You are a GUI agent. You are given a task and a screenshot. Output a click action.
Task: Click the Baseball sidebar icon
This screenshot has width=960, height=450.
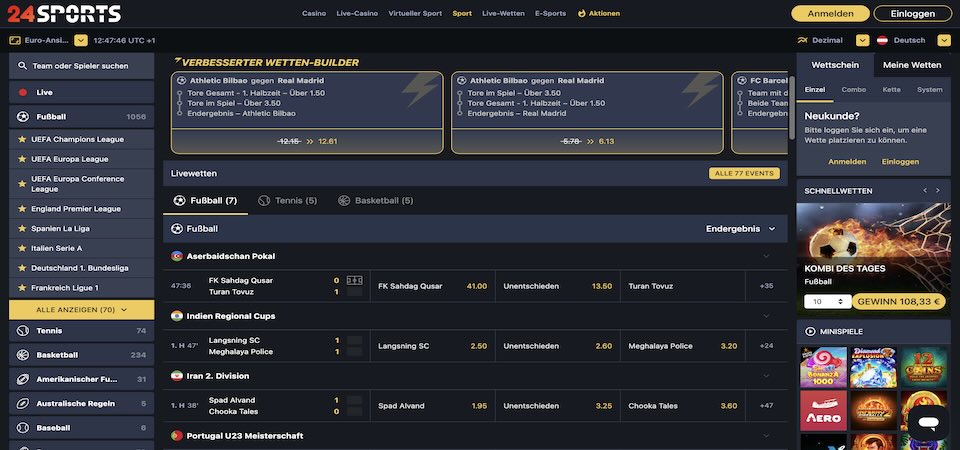point(23,428)
